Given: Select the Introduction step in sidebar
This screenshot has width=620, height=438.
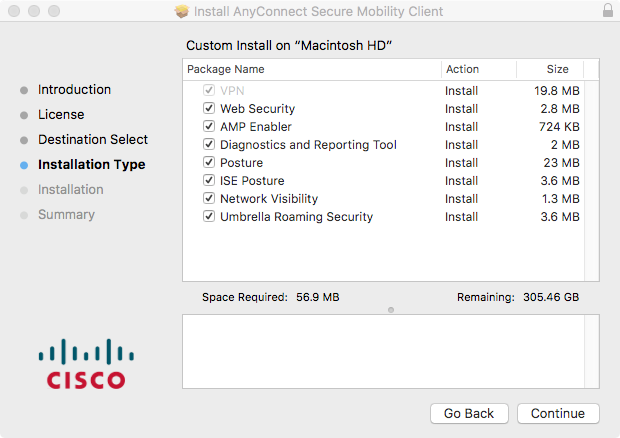Looking at the screenshot, I should pyautogui.click(x=74, y=90).
